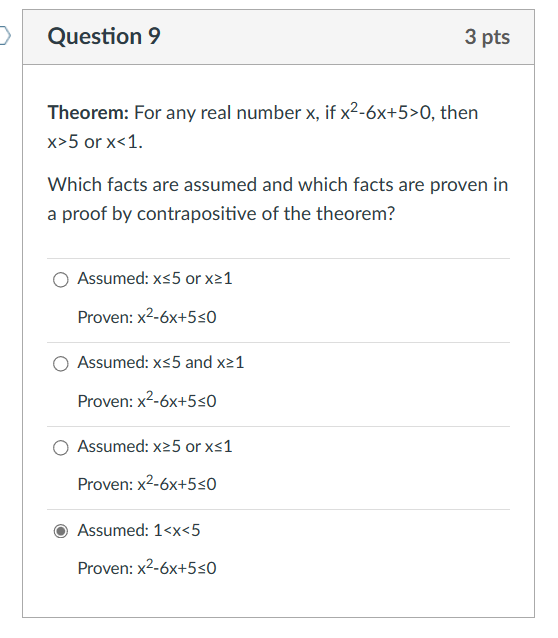Click the bold Theorem word
558x638 pixels.
pyautogui.click(x=88, y=113)
